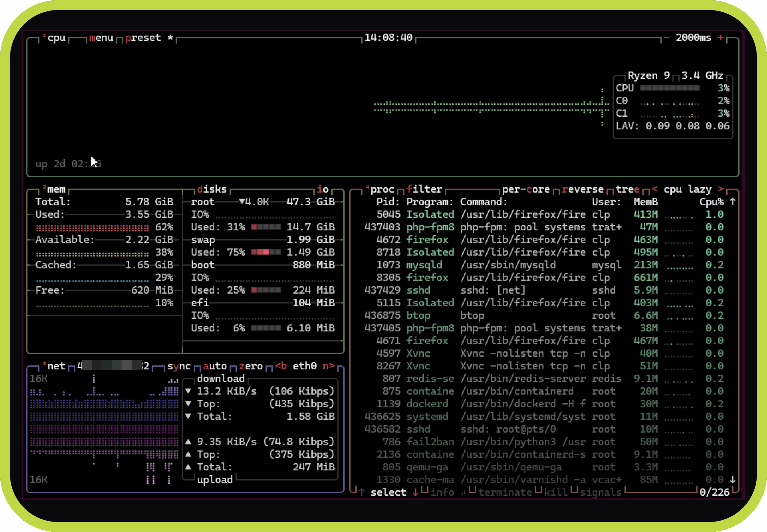Select process 786 fail2ban row

click(x=544, y=442)
